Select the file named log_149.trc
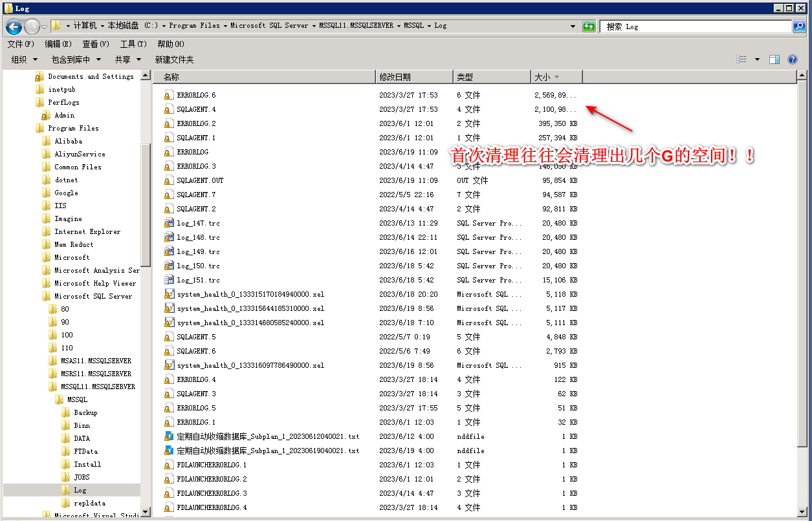Viewport: 812px width, 521px height. point(199,251)
